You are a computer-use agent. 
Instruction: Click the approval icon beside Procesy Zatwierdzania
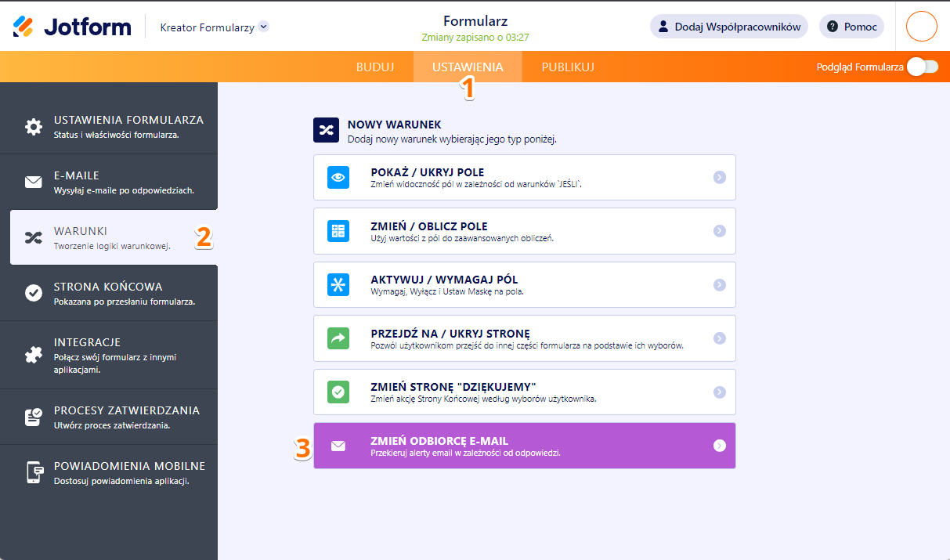(x=34, y=417)
